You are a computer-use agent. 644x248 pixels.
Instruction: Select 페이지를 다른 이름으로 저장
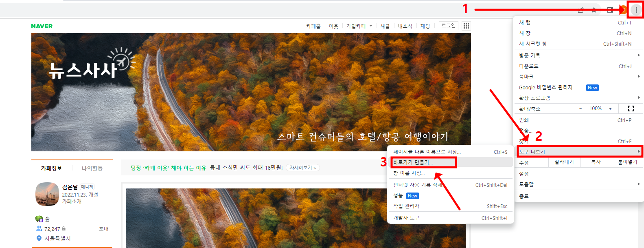point(450,151)
